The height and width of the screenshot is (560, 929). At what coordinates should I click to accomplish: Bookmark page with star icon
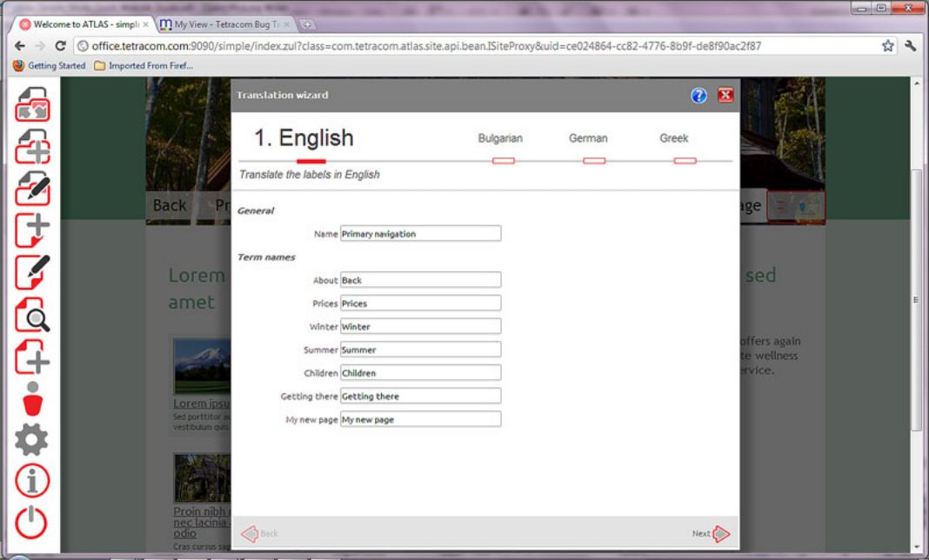888,46
